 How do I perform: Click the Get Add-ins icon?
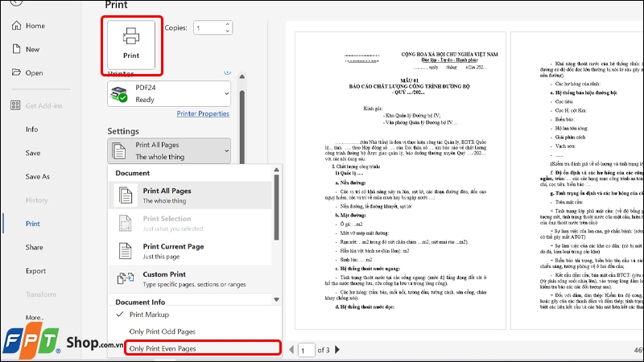(15, 105)
